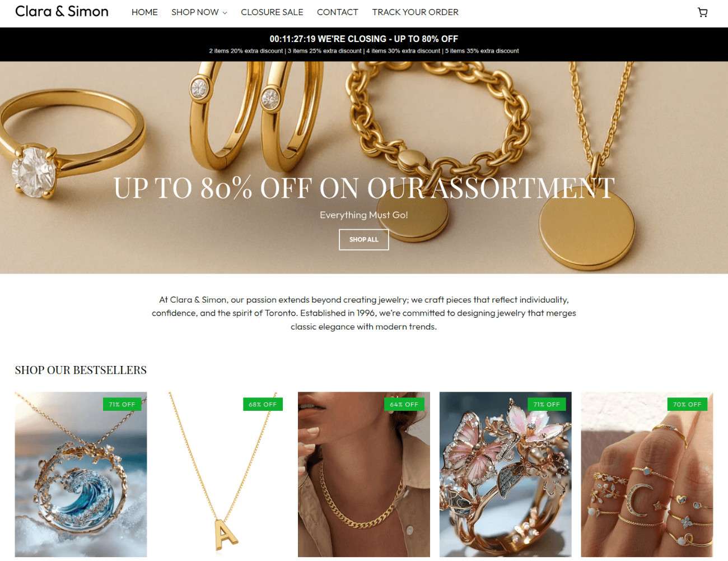The image size is (728, 561).
Task: Click the Clara & Simon logo
Action: tap(62, 11)
